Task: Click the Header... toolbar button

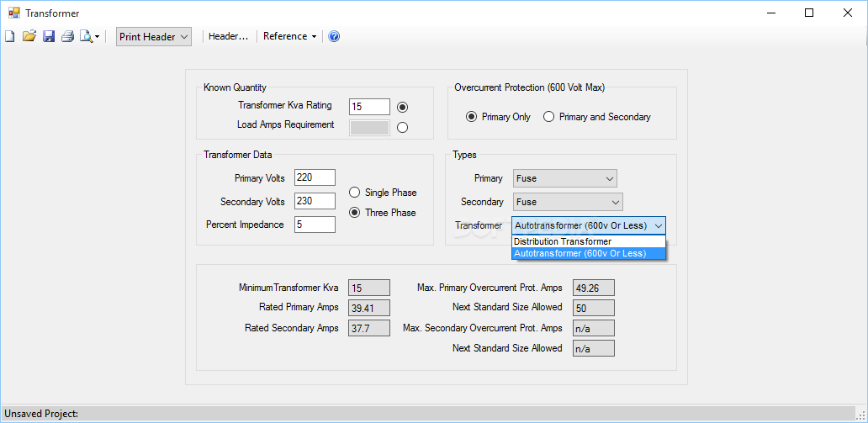Action: tap(228, 36)
